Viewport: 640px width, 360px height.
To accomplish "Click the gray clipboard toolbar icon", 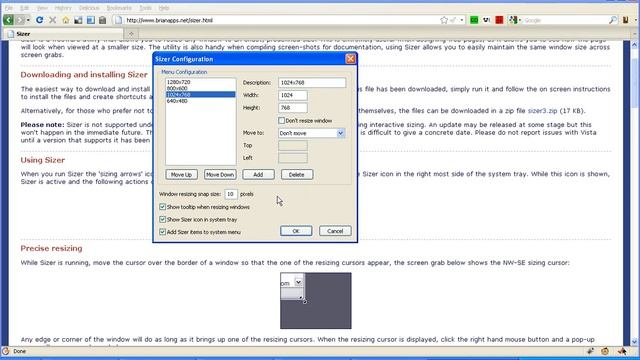I will (102, 20).
